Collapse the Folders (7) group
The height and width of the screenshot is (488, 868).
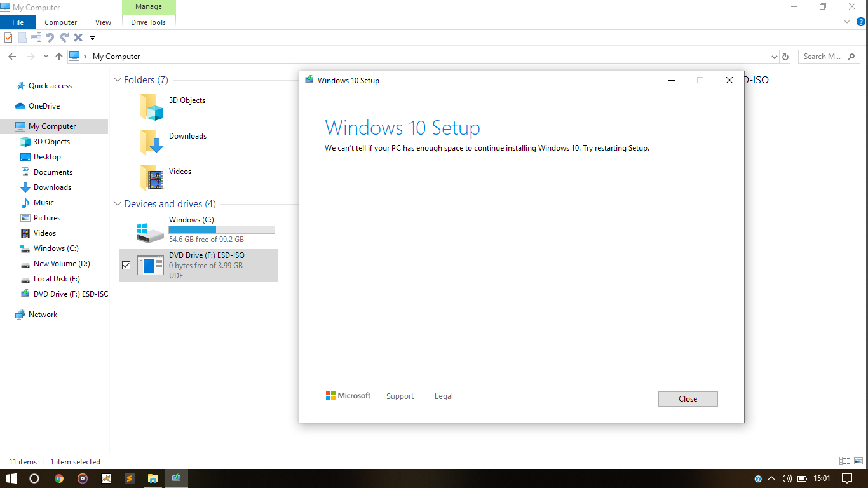coord(118,80)
